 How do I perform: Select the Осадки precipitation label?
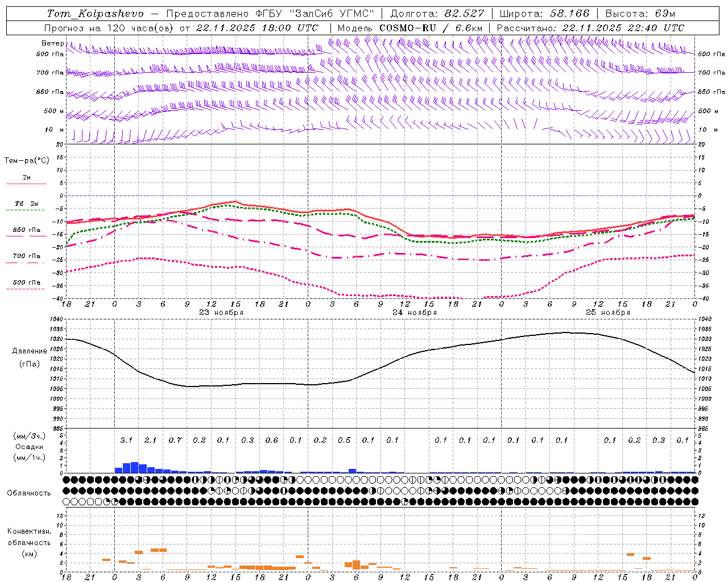(30, 447)
